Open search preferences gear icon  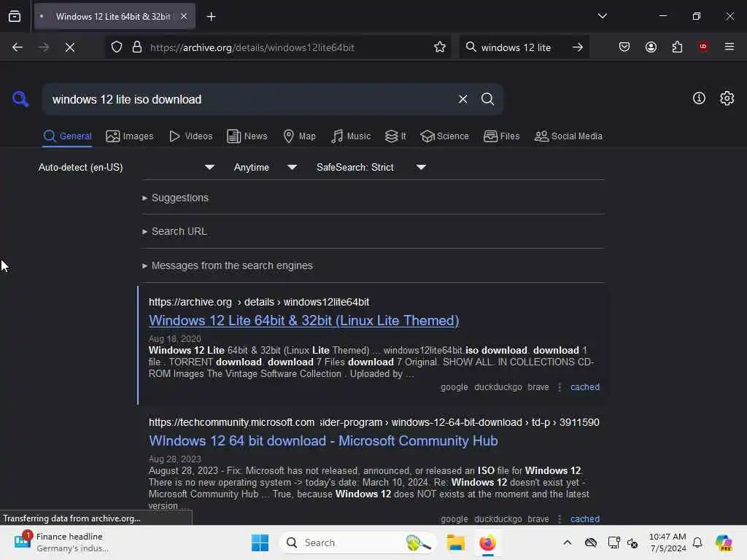click(x=727, y=98)
